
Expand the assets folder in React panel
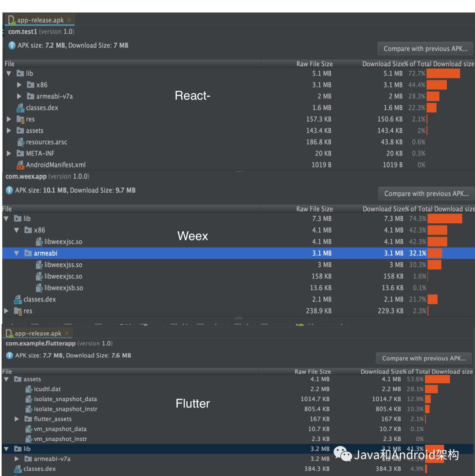(9, 131)
